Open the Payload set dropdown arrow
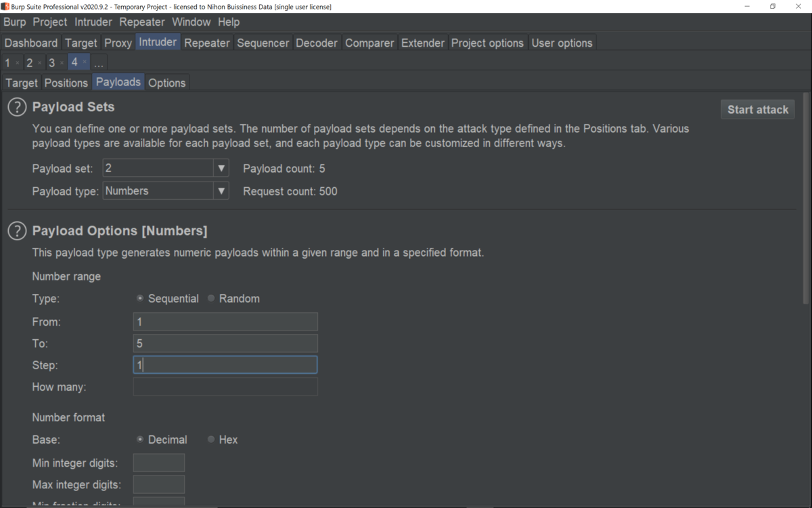The image size is (812, 508). pos(221,168)
